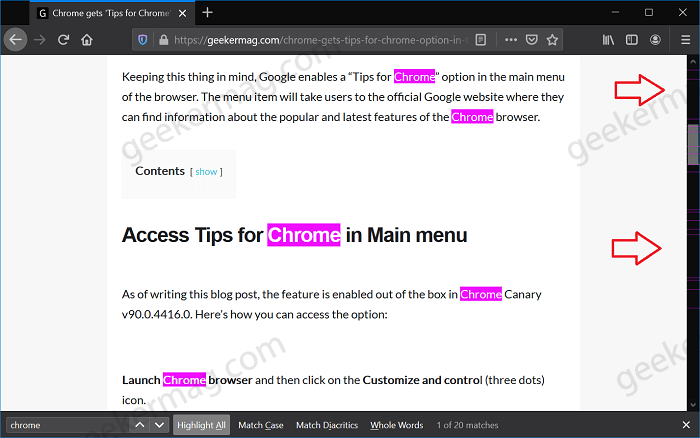700x438 pixels.
Task: Go back to the previous page
Action: click(x=16, y=40)
